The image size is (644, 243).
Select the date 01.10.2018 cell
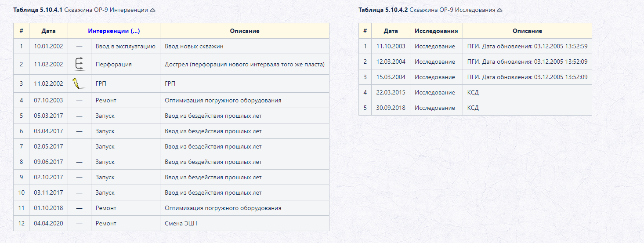48,208
